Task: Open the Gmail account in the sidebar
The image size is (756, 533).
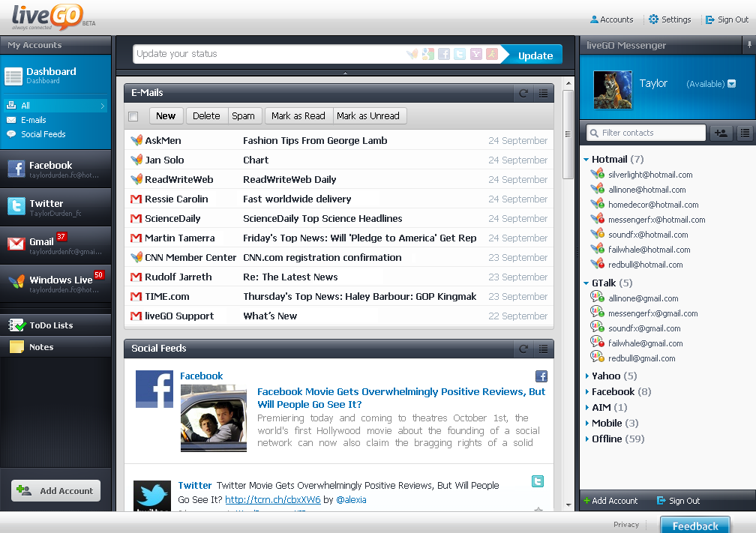Action: (55, 245)
